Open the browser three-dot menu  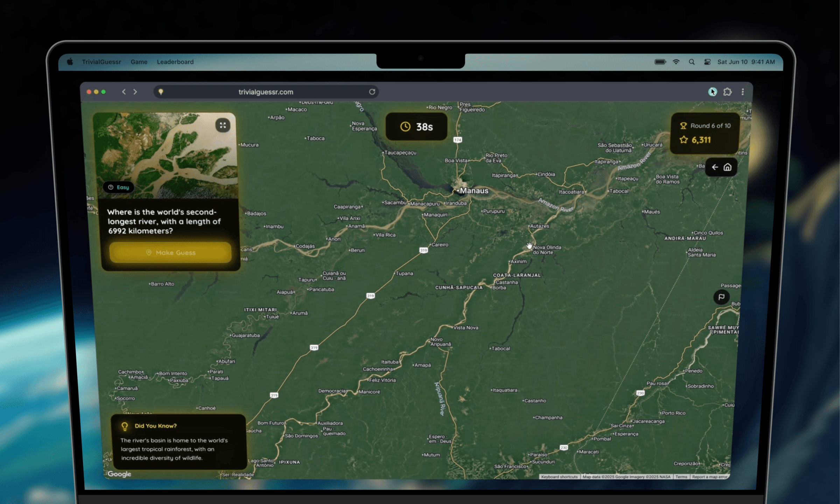coord(743,92)
